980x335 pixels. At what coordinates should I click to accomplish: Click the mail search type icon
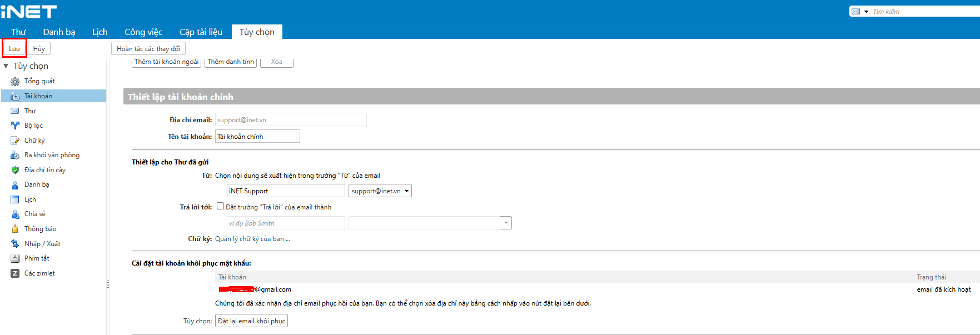(856, 11)
